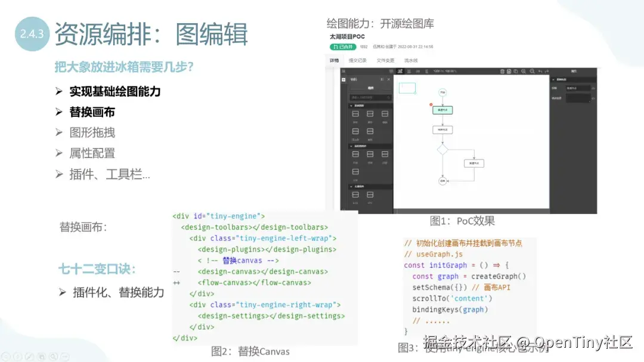Click the code line const initGraph

point(456,265)
